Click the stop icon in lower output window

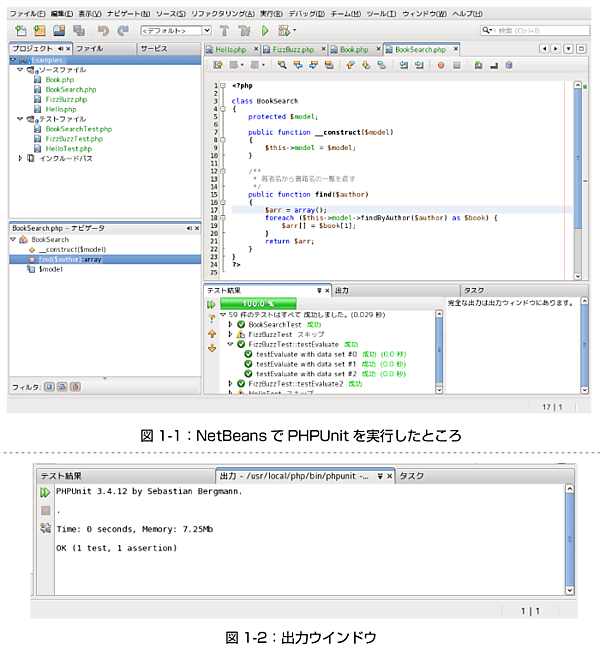(45, 510)
